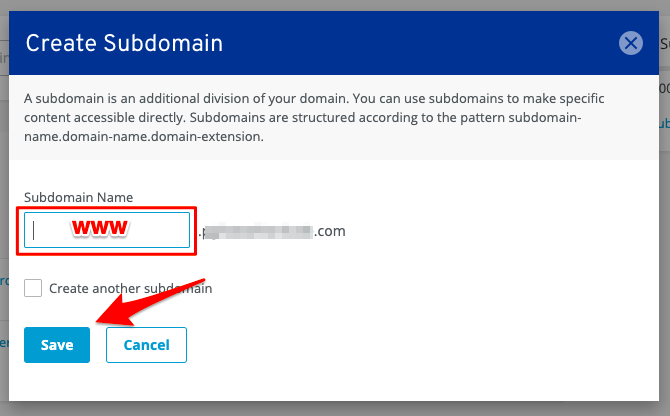The height and width of the screenshot is (416, 670).
Task: Click the .com domain extension text
Action: (330, 231)
